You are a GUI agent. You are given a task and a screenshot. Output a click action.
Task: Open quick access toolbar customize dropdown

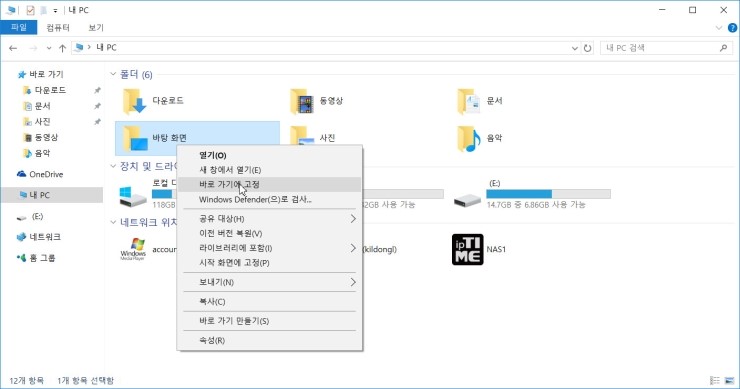pos(55,10)
